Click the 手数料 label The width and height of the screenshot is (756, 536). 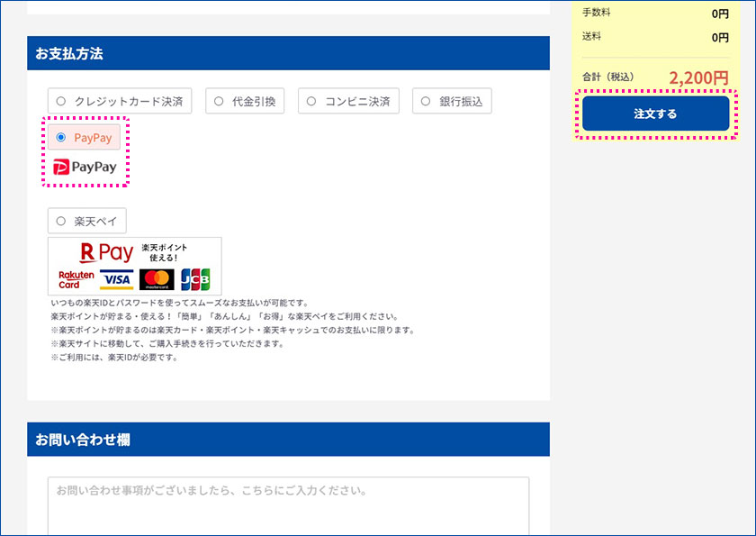tap(597, 13)
